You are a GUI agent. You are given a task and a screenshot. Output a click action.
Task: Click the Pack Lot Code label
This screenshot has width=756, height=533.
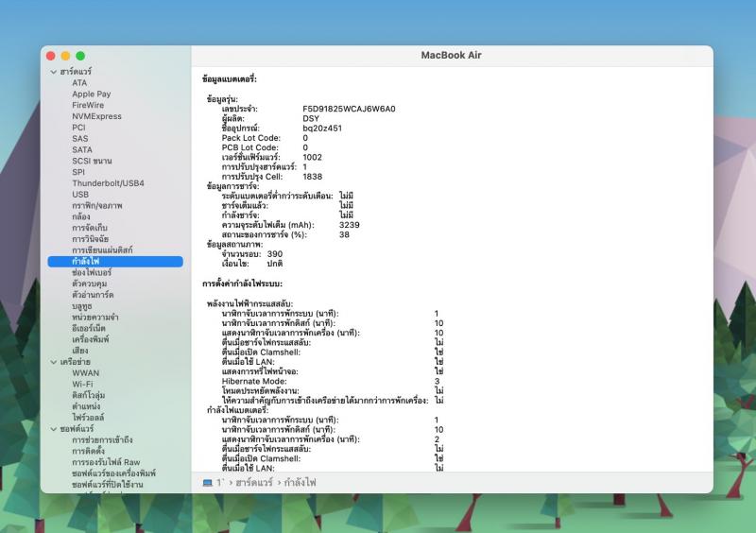point(251,138)
